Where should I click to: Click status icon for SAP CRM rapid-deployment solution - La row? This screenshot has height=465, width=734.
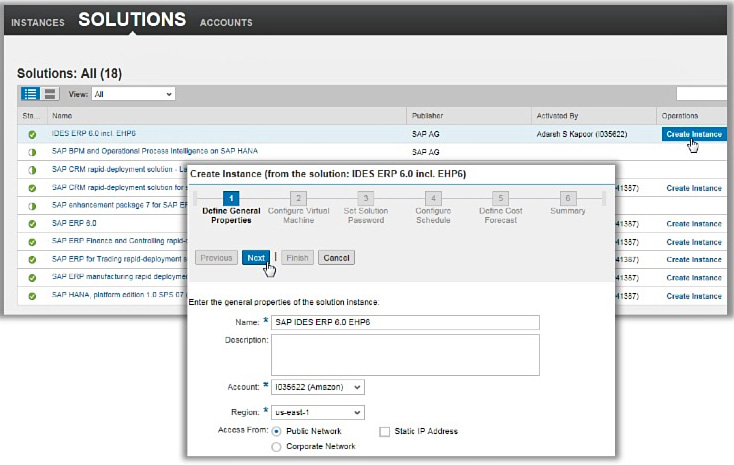click(32, 170)
